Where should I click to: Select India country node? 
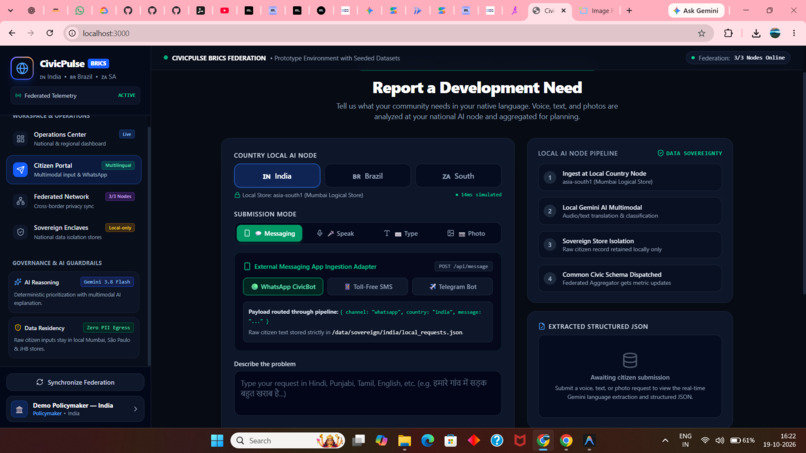pyautogui.click(x=277, y=176)
